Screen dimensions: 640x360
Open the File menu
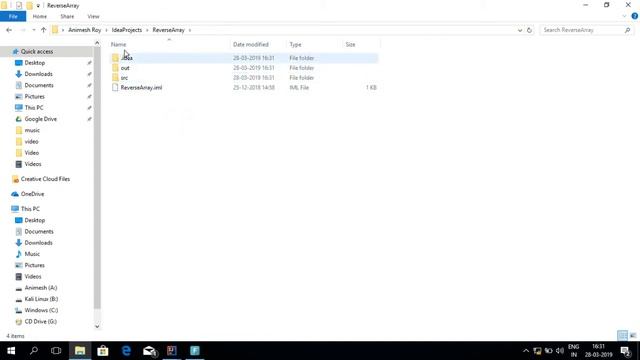pyautogui.click(x=13, y=16)
